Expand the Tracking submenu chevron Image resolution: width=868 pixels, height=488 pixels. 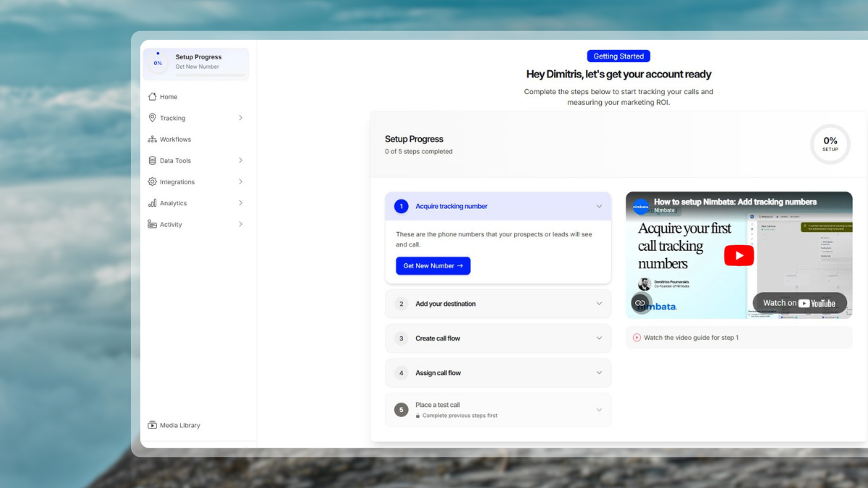coord(240,118)
